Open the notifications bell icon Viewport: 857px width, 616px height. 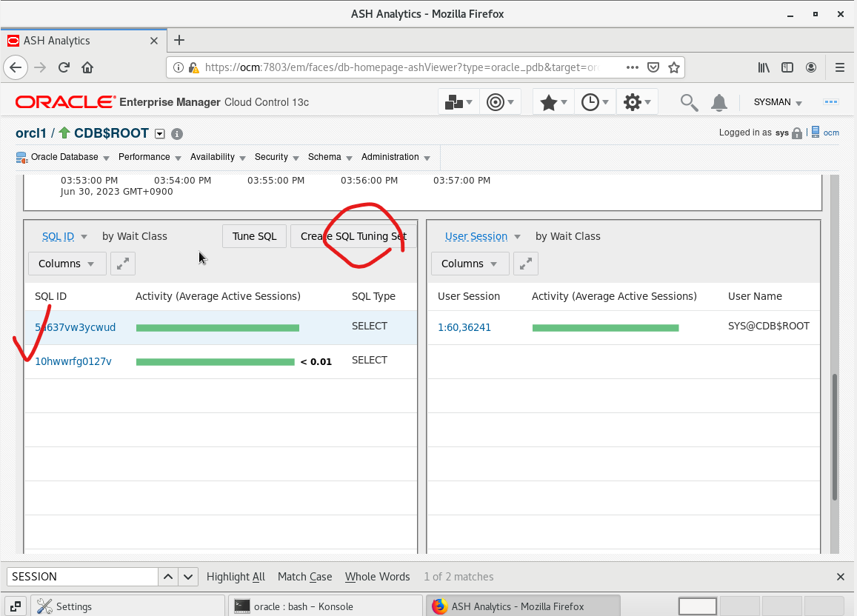click(719, 102)
